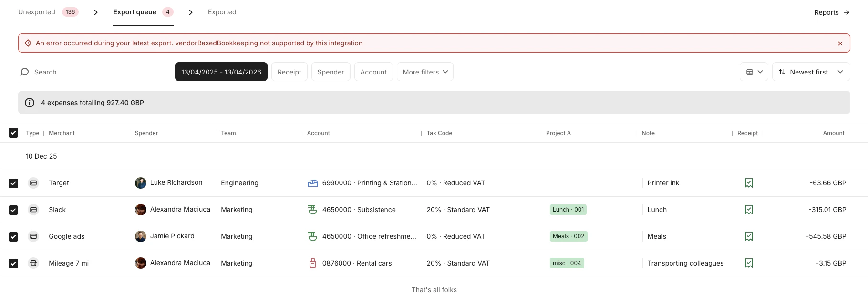This screenshot has width=868, height=298.
Task: Click the green Meals · 002 project tag
Action: pos(568,236)
